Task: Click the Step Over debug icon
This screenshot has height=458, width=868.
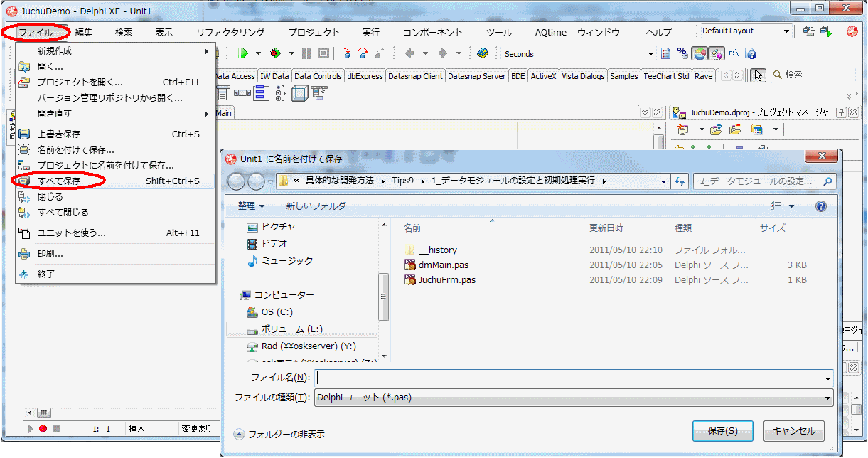Action: [363, 53]
